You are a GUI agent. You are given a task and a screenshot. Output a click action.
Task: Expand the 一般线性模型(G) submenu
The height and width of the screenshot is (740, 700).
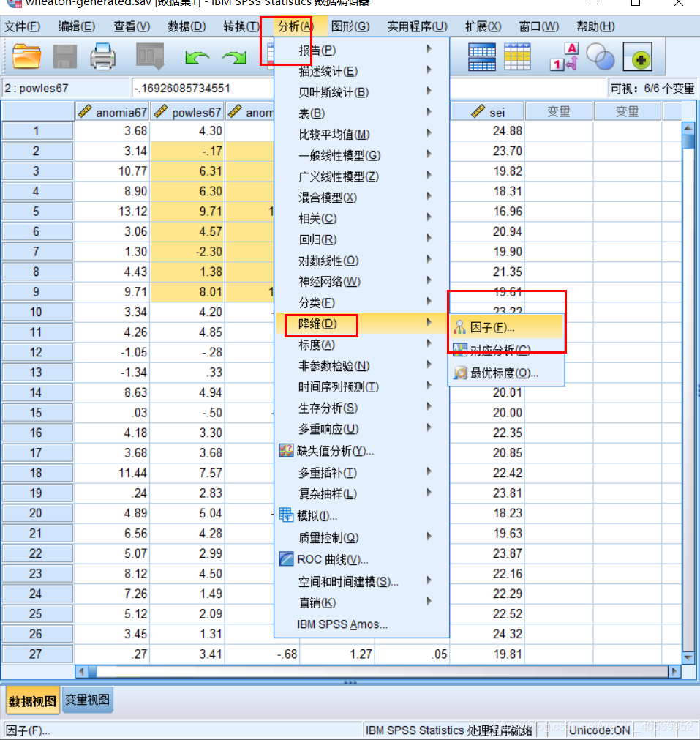click(x=361, y=155)
